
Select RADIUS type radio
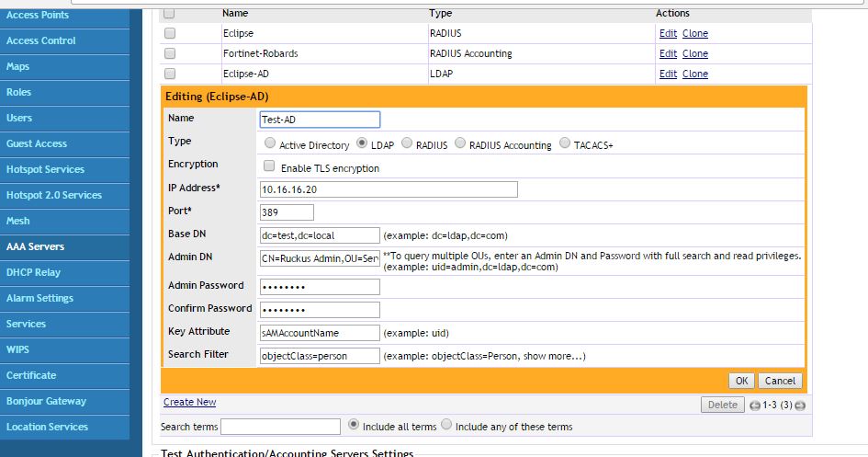click(407, 143)
